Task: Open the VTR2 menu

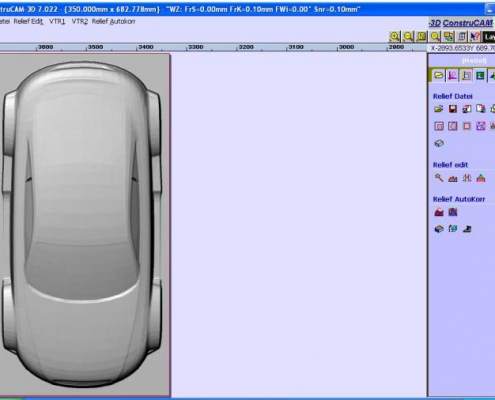Action: pos(80,21)
